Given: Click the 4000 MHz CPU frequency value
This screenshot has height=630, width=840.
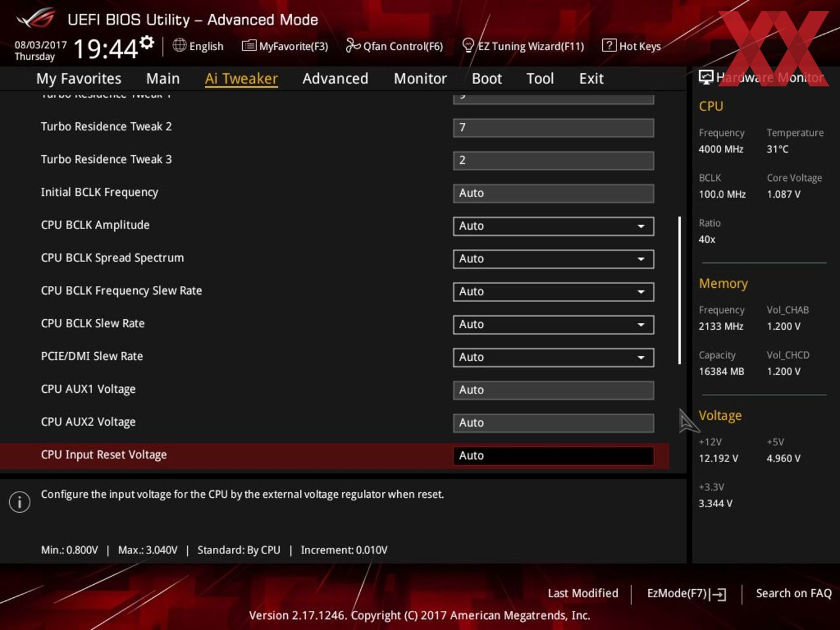Looking at the screenshot, I should [721, 149].
